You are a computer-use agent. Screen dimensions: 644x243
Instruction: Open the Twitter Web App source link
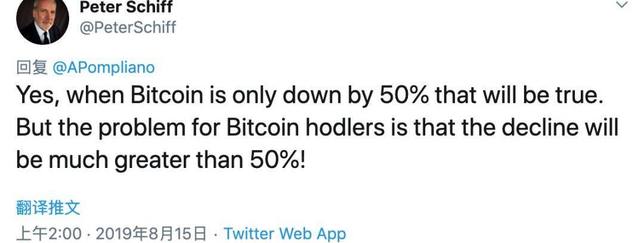click(x=284, y=234)
